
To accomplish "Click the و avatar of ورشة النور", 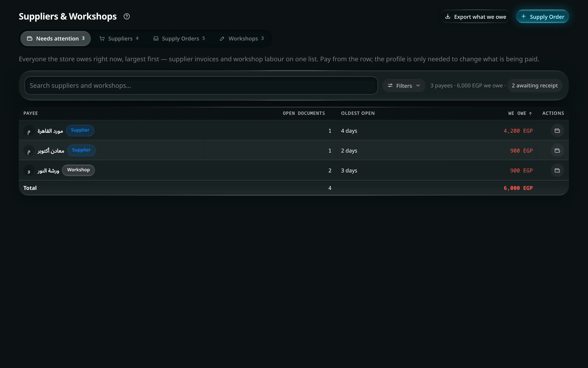I will (x=29, y=170).
